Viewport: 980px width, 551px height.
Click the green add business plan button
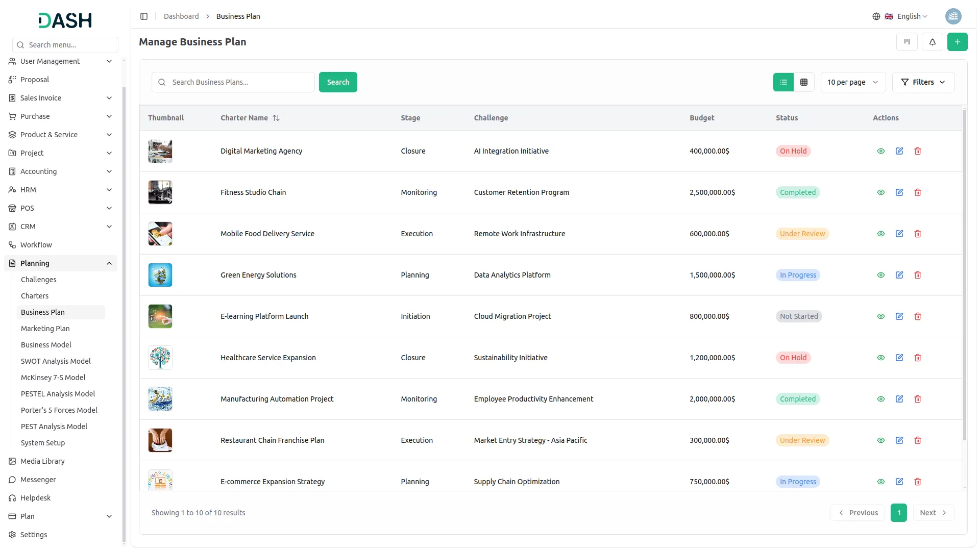coord(957,42)
